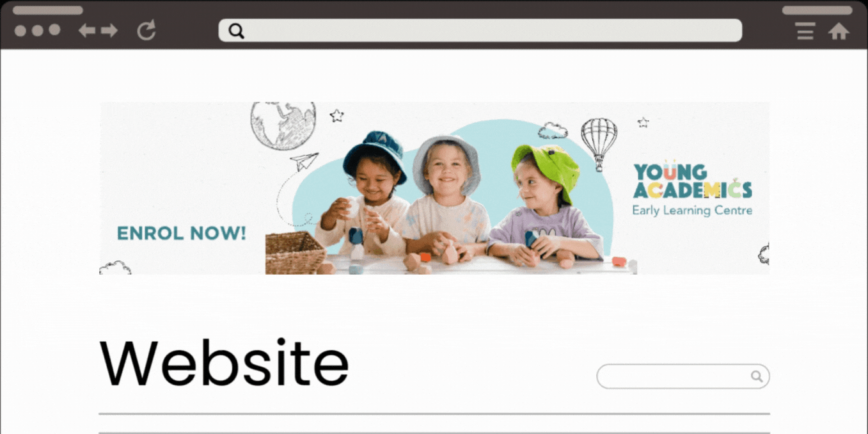Click the magnifier icon in the address bar

[236, 31]
